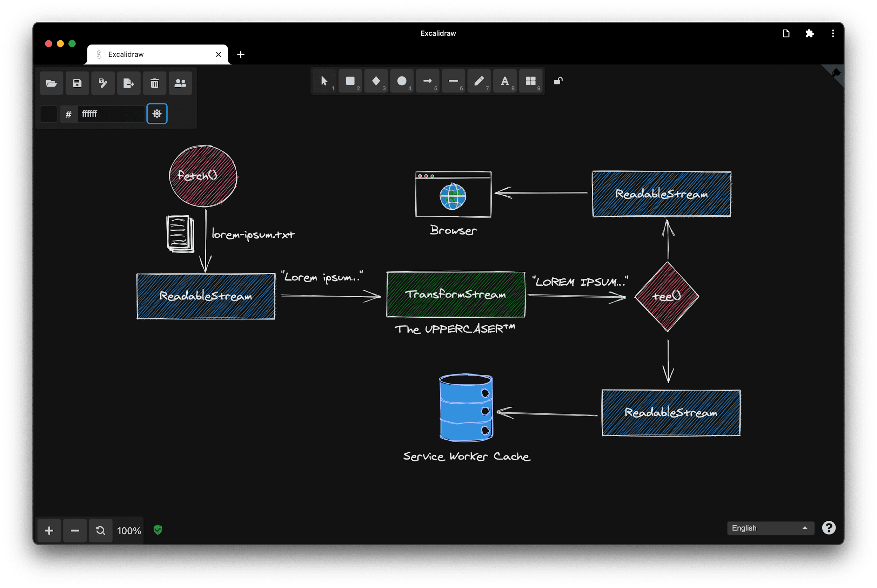Select the ellipse/circle tool
This screenshot has height=588, width=877.
(x=401, y=80)
